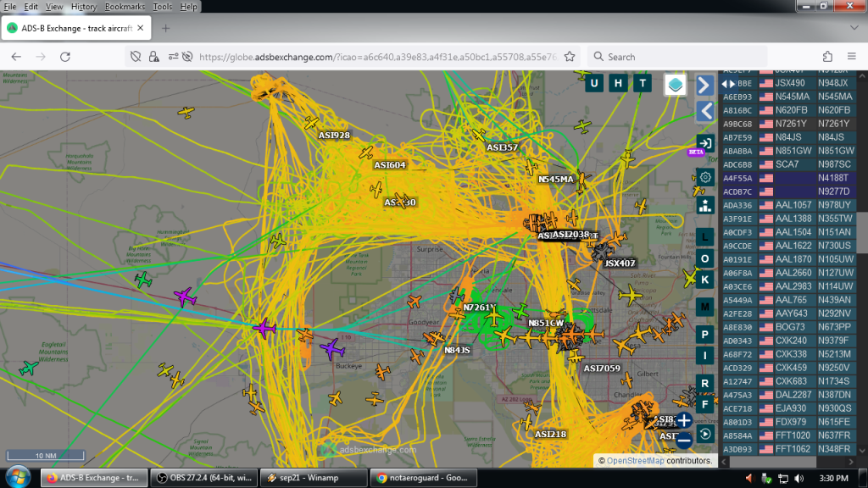This screenshot has height=488, width=868.
Task: Switch to Winamp sep21 in taskbar
Action: click(x=314, y=478)
